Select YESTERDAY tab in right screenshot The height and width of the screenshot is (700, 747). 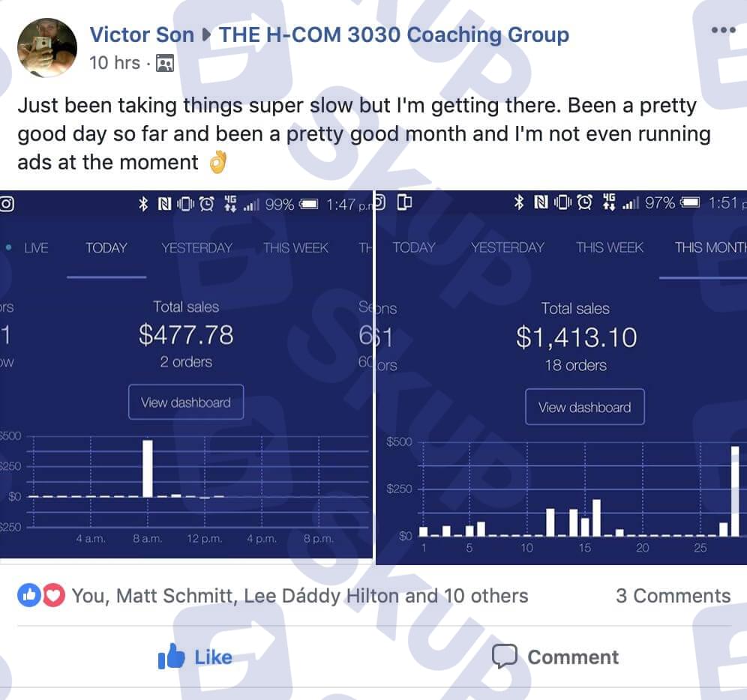tap(507, 247)
